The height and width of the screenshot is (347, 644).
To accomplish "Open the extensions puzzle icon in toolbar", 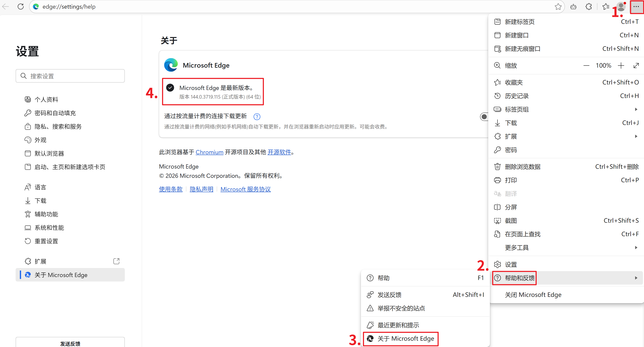I will click(x=589, y=7).
